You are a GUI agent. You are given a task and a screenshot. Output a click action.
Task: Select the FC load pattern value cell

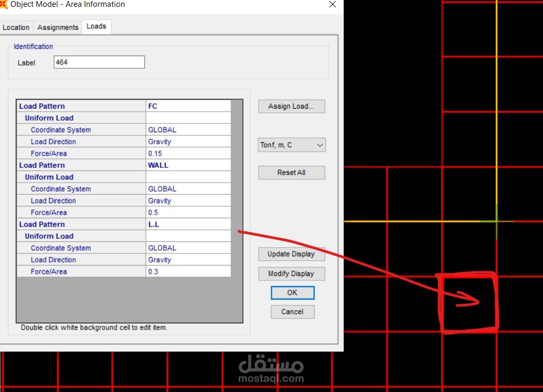(x=188, y=106)
